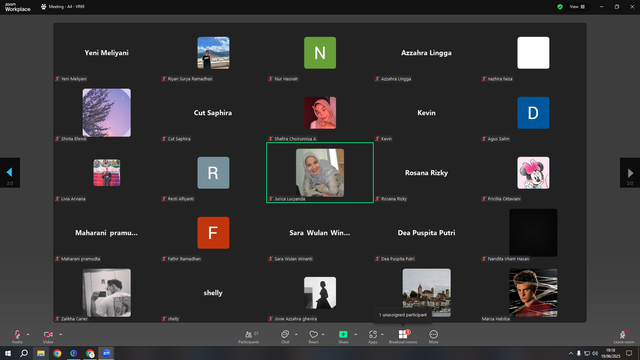Click the 'Sara Wulan Win...' name tile

click(x=320, y=233)
